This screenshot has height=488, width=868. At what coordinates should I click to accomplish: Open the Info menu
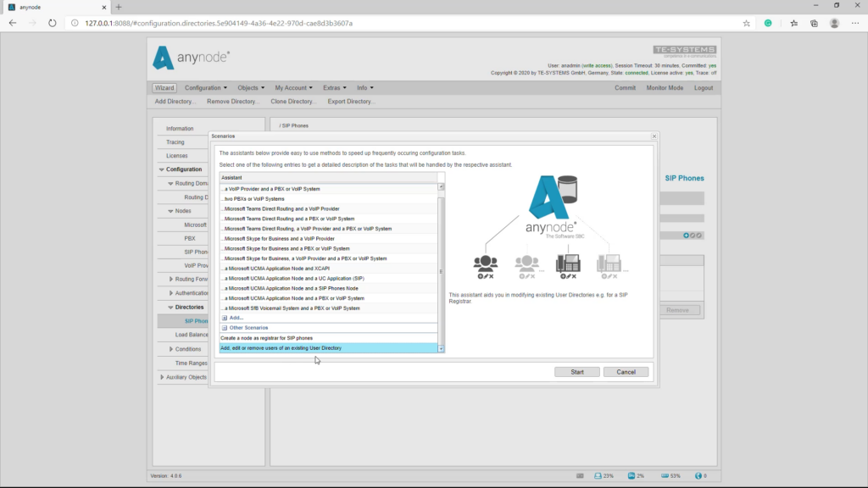click(364, 88)
